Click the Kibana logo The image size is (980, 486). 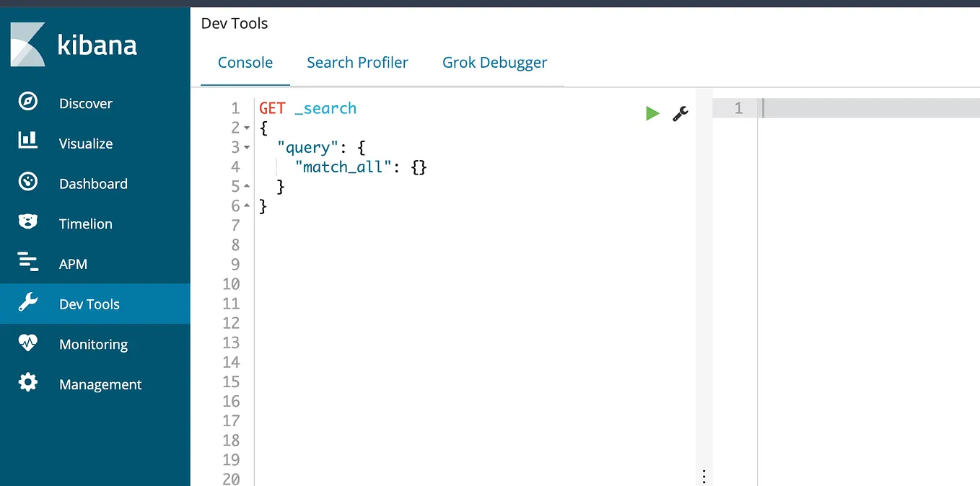coord(72,45)
